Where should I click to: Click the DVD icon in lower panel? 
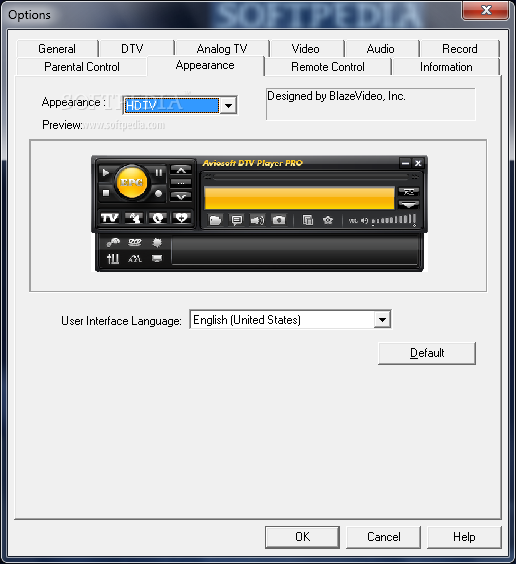pos(135,242)
